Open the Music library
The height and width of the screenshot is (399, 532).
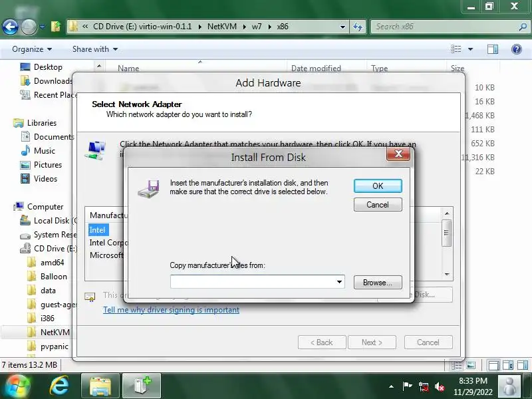pyautogui.click(x=38, y=151)
